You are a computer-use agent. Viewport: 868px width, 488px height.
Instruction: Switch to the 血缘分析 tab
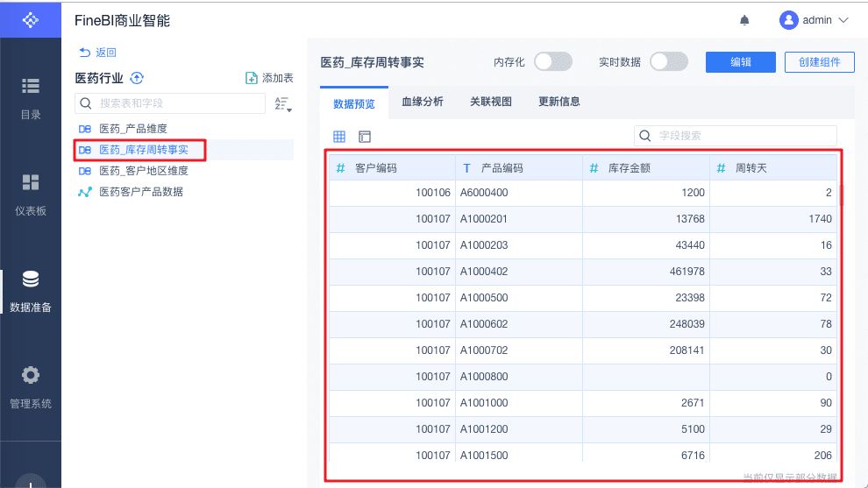coord(423,102)
